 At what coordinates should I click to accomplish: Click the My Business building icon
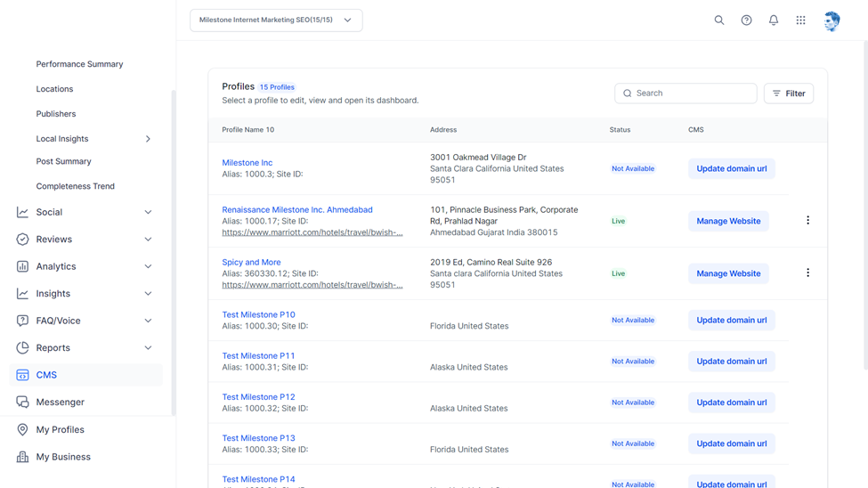coord(22,457)
